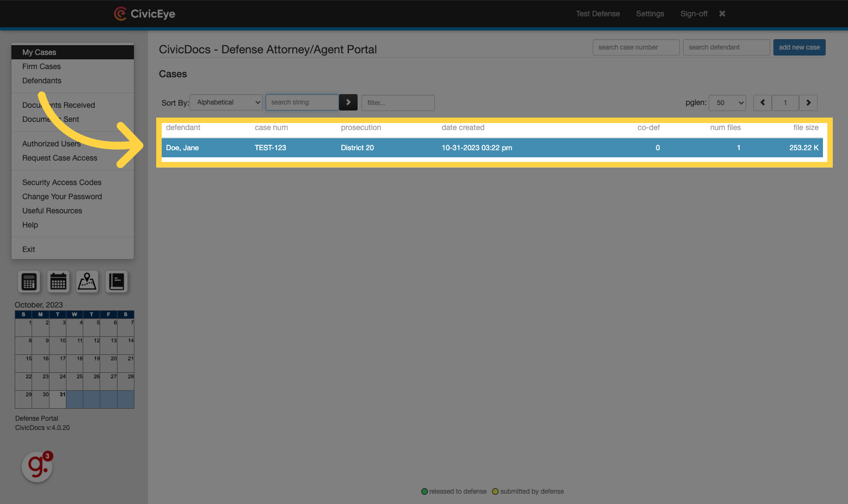Viewport: 848px width, 504px height.
Task: Open the book reference icon
Action: [x=116, y=281]
